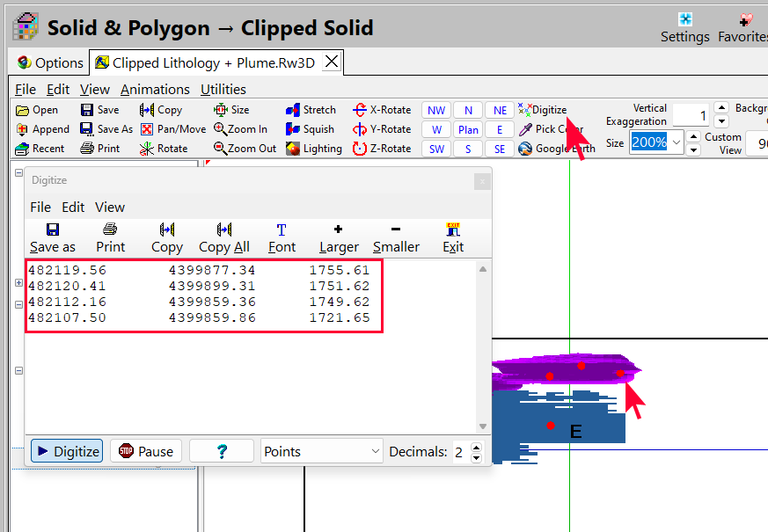This screenshot has height=532, width=768.
Task: Open the Points type dropdown
Action: [x=322, y=451]
